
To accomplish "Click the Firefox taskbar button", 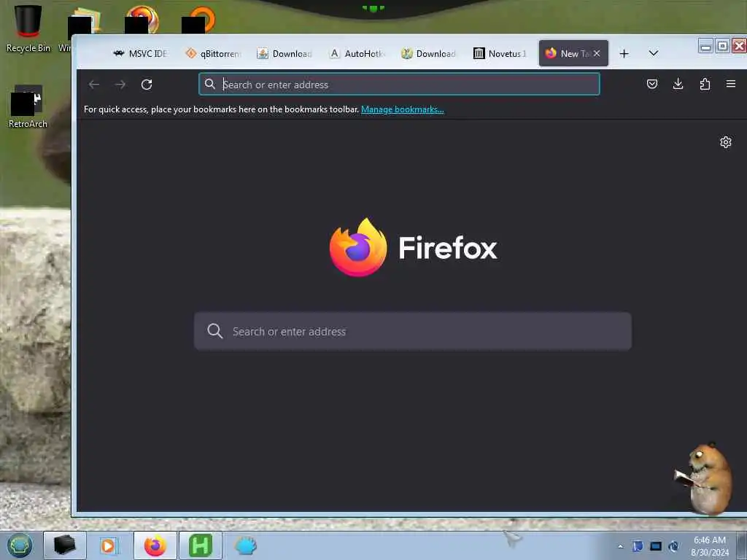I will pyautogui.click(x=155, y=545).
